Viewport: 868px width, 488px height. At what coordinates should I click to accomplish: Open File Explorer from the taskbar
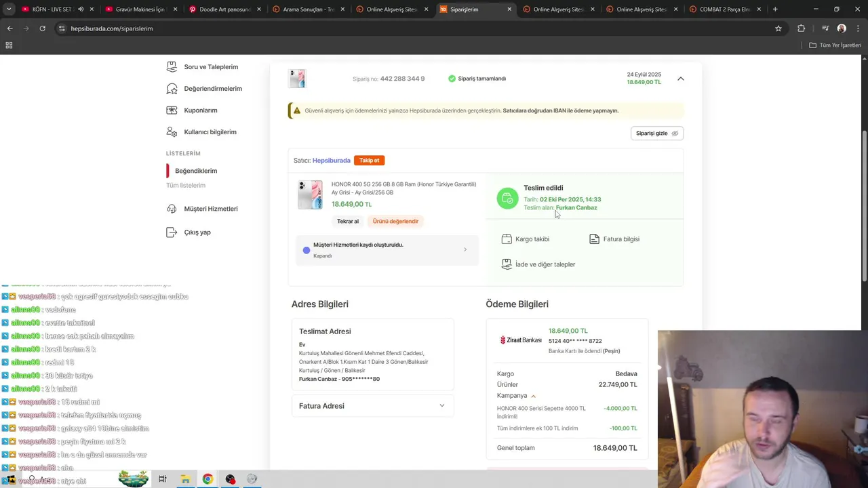[x=184, y=479]
